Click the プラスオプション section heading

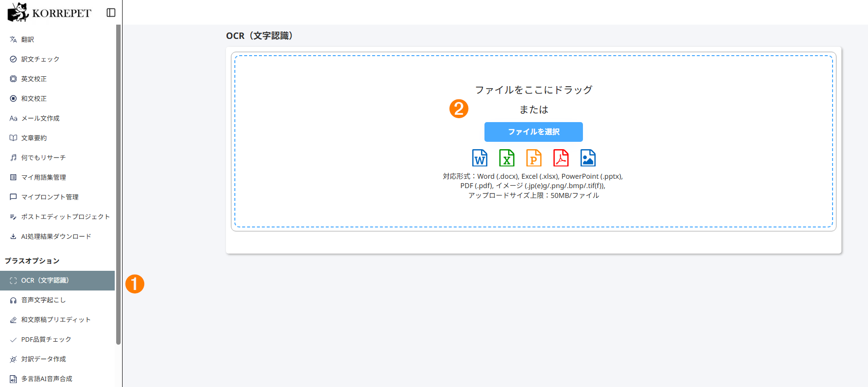[32, 261]
